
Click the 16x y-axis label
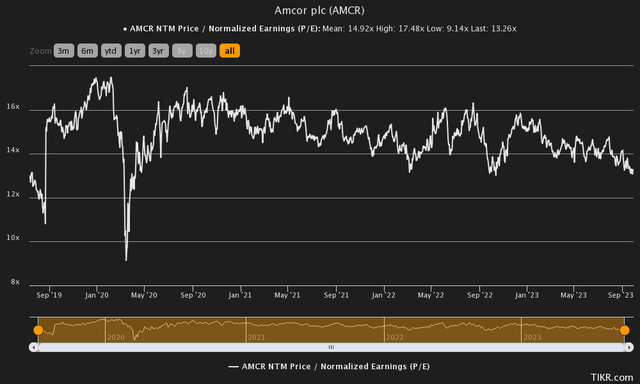click(13, 107)
